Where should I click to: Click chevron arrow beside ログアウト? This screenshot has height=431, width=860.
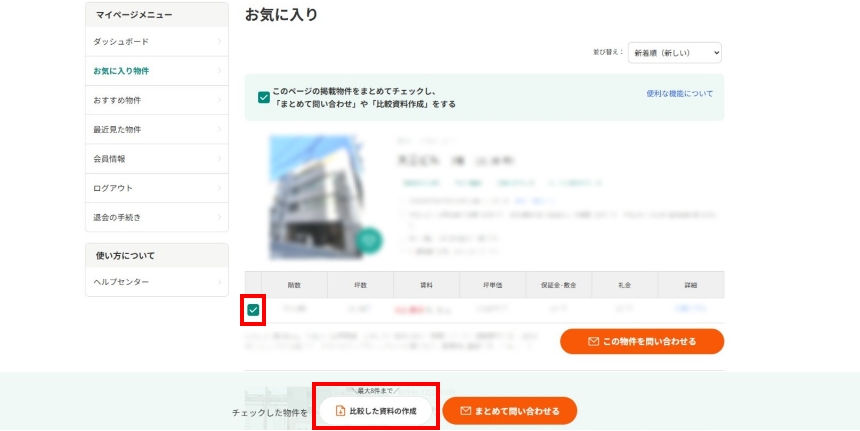click(219, 188)
